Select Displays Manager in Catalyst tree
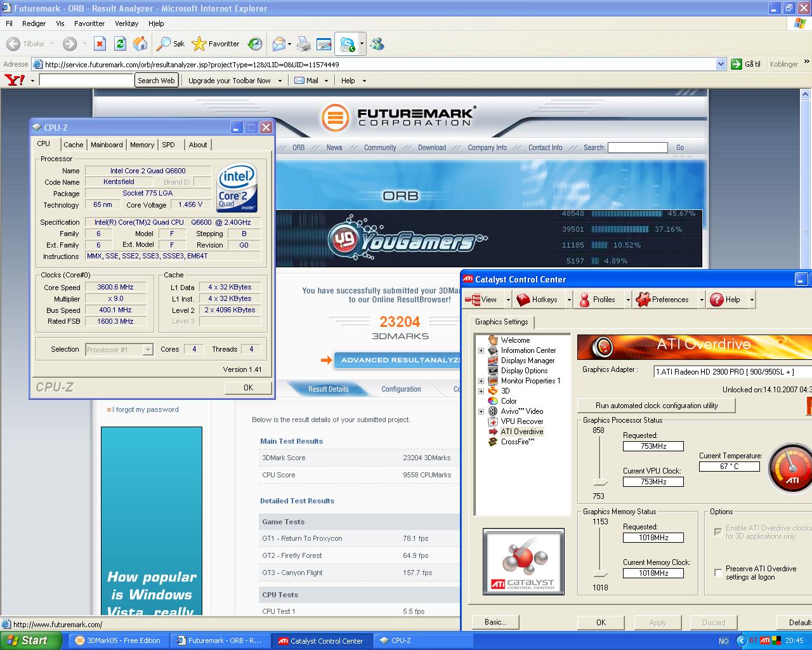The width and height of the screenshot is (812, 650). point(528,361)
